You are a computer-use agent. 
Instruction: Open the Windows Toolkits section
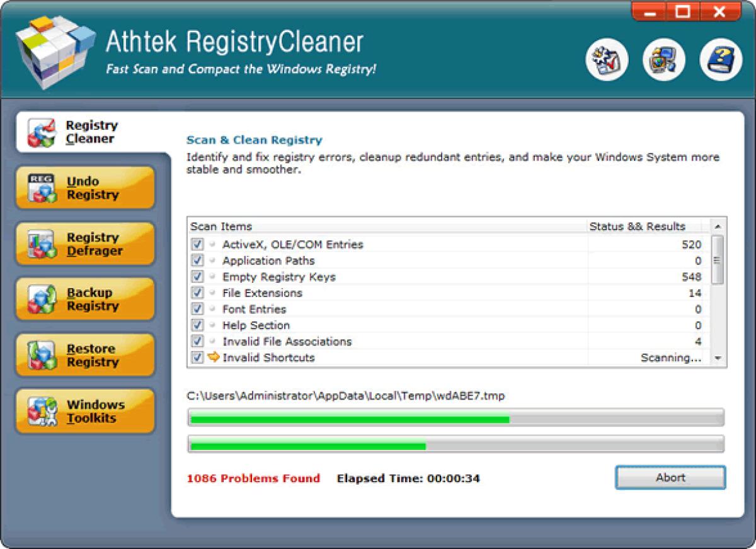point(85,410)
